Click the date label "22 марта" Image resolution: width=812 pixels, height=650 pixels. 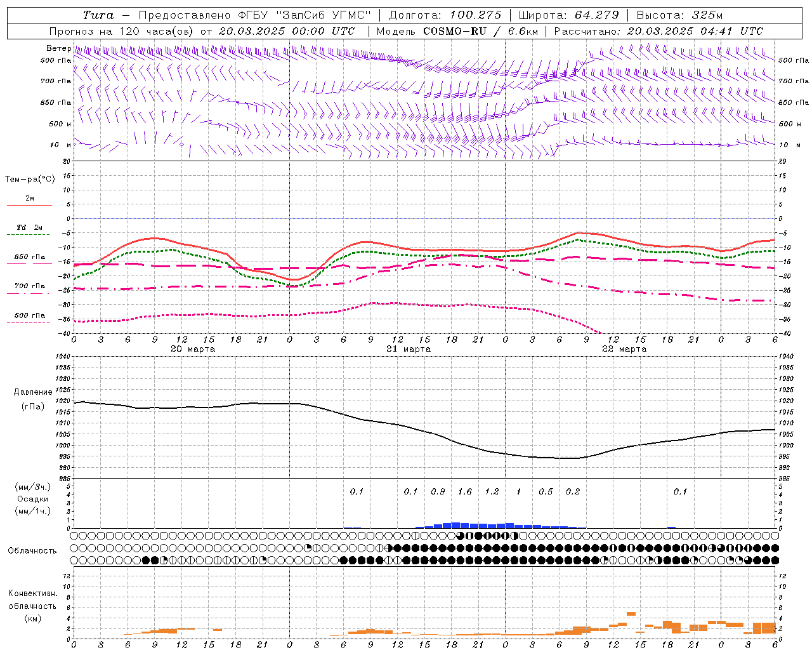click(x=624, y=348)
